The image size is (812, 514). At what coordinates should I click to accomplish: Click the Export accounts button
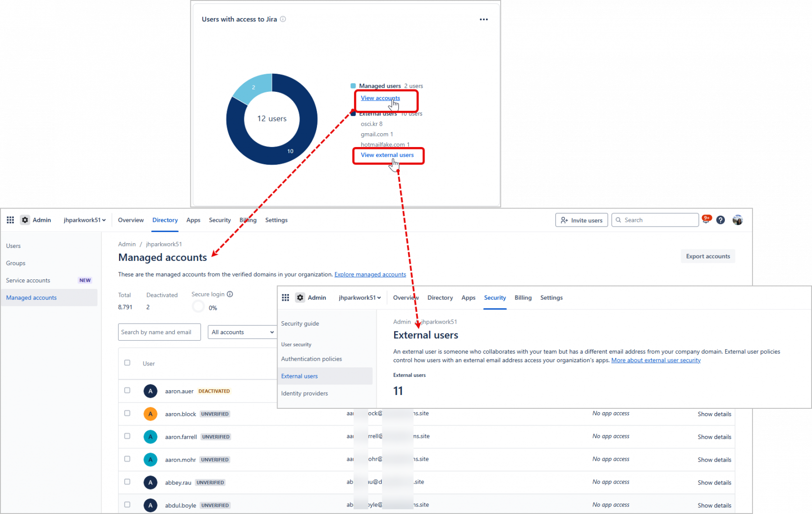click(708, 256)
